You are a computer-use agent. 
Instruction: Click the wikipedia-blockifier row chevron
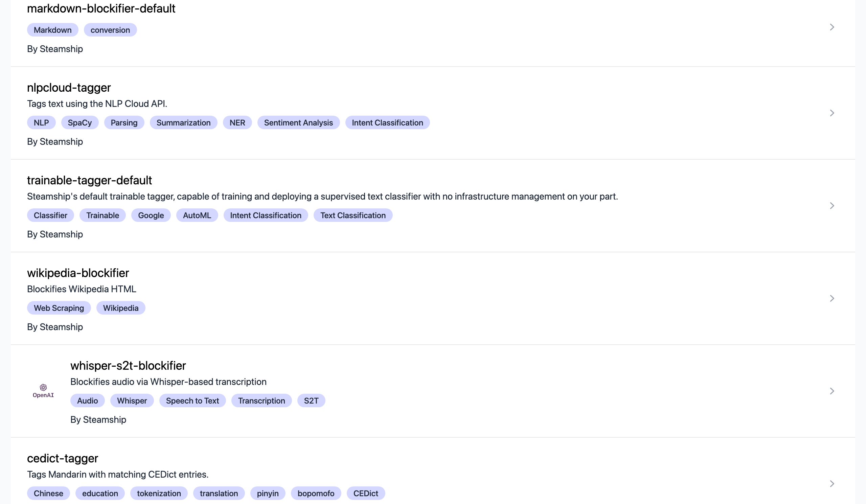pyautogui.click(x=831, y=298)
